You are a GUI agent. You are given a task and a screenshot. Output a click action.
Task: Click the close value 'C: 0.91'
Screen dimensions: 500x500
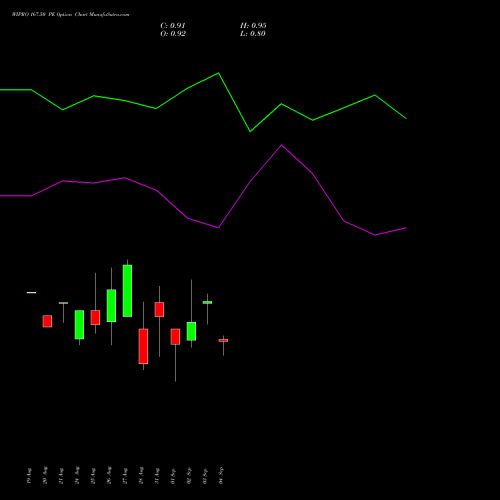(173, 26)
